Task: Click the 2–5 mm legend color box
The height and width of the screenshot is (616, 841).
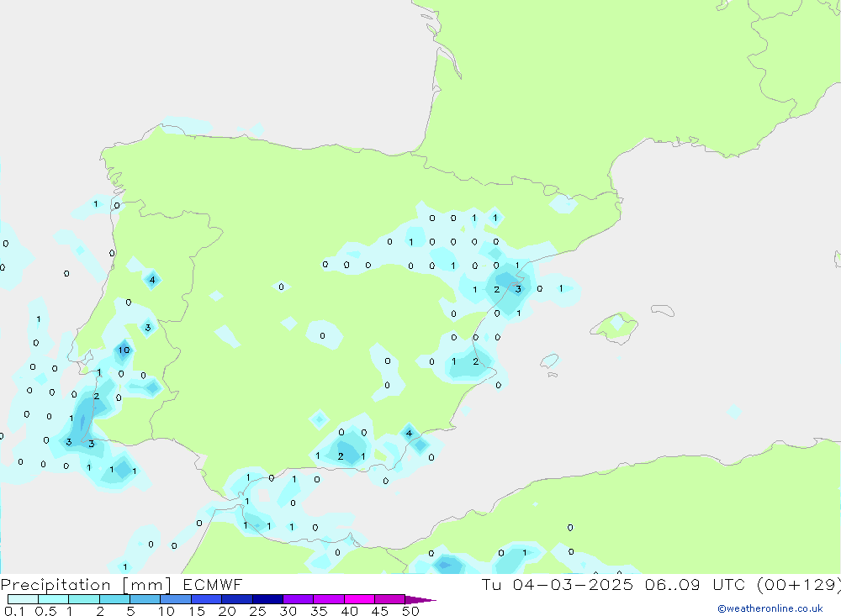Action: click(x=114, y=599)
